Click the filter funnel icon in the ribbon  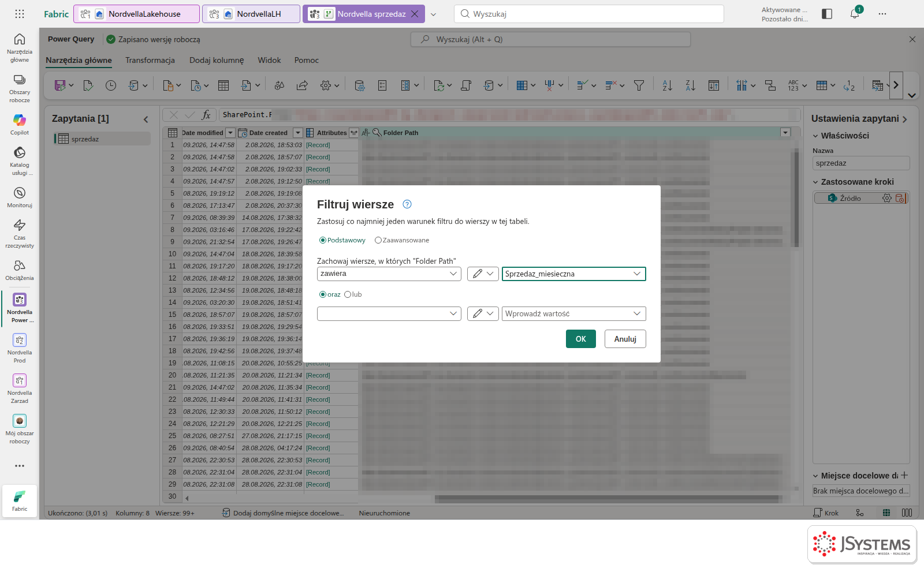tap(639, 85)
